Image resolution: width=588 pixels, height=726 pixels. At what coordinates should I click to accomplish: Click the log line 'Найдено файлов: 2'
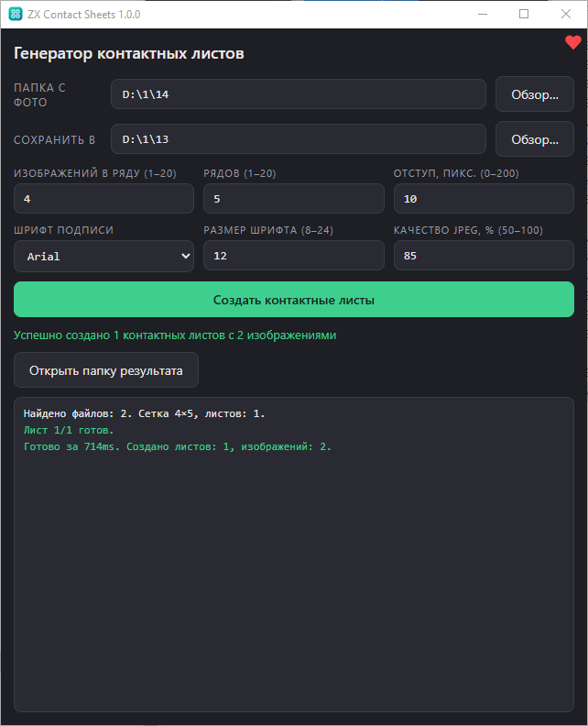click(x=144, y=413)
